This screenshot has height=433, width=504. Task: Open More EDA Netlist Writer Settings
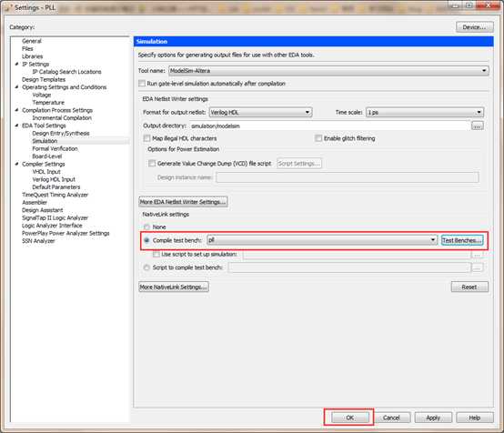click(183, 202)
